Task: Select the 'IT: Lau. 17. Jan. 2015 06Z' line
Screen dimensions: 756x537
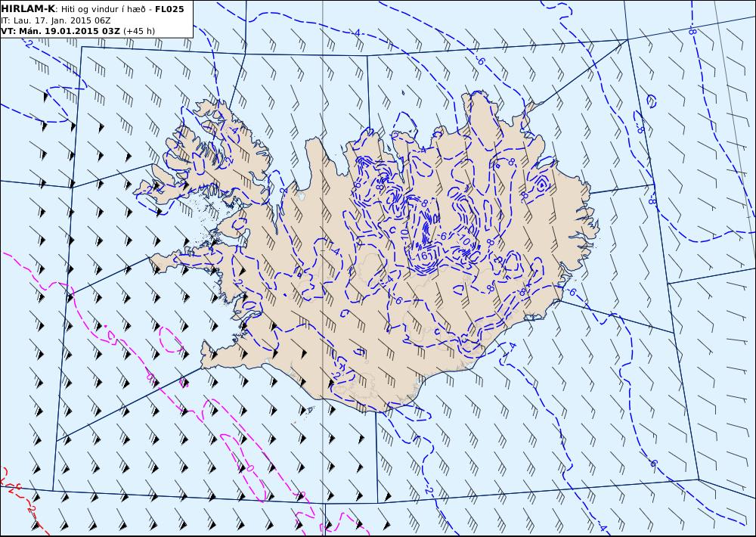Action: 56,20
